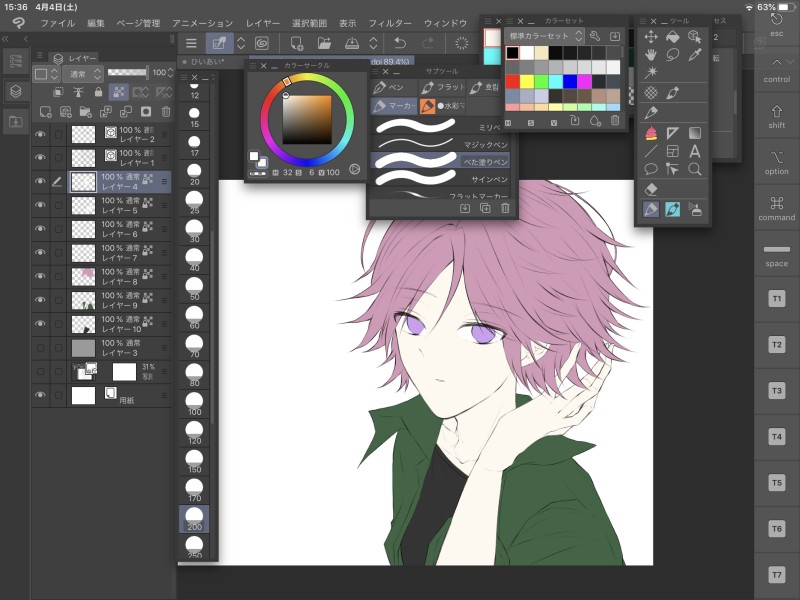Click the Undo arrow in command bar
This screenshot has width=800, height=600.
tap(400, 43)
